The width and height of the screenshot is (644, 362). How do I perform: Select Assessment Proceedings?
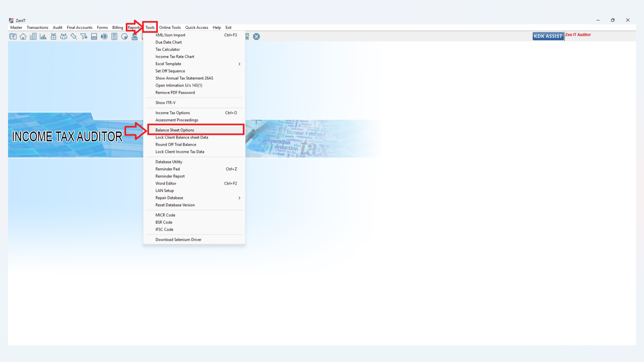[194, 120]
